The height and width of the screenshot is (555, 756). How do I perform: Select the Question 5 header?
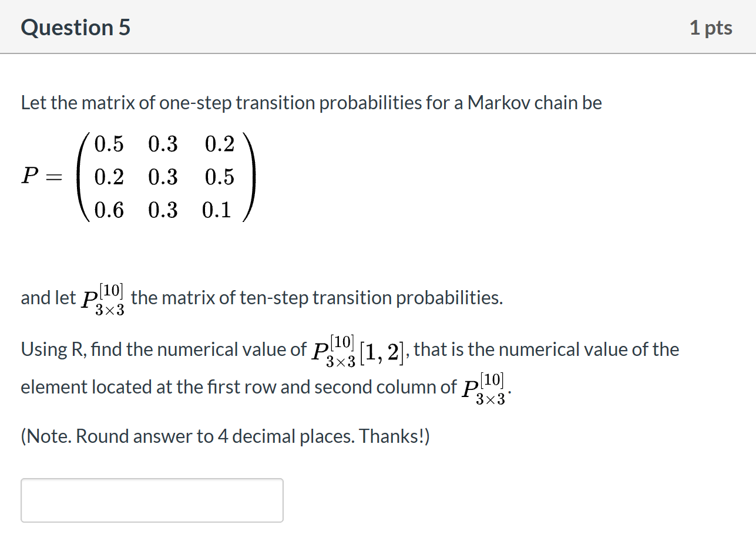(75, 27)
